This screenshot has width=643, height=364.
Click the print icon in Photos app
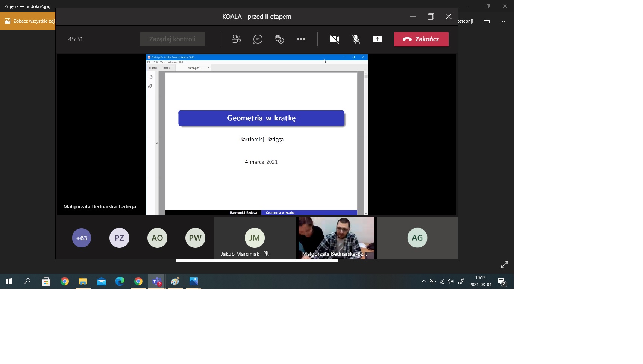[x=487, y=21]
